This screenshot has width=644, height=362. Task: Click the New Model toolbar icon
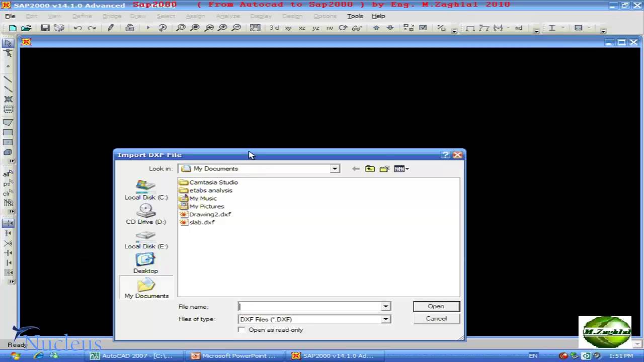pos(13,28)
